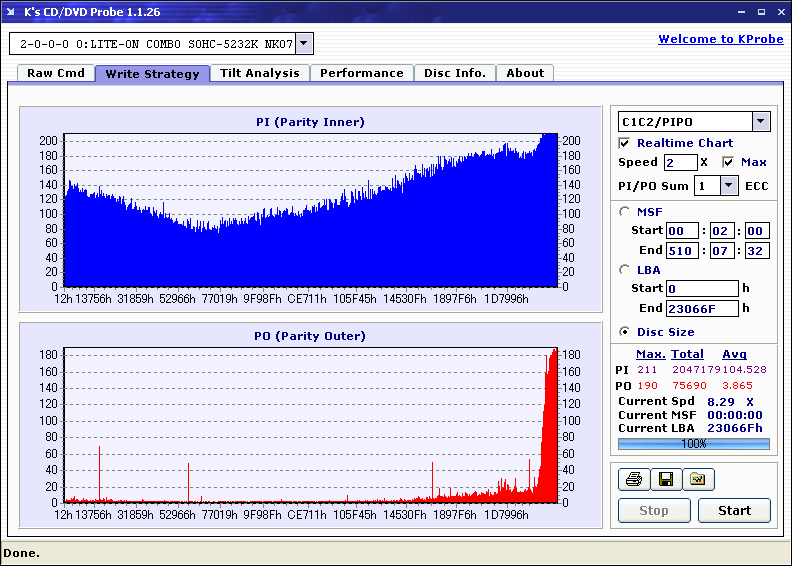Image resolution: width=792 pixels, height=566 pixels.
Task: Toggle the Realtime Chart checkbox
Action: (x=624, y=143)
